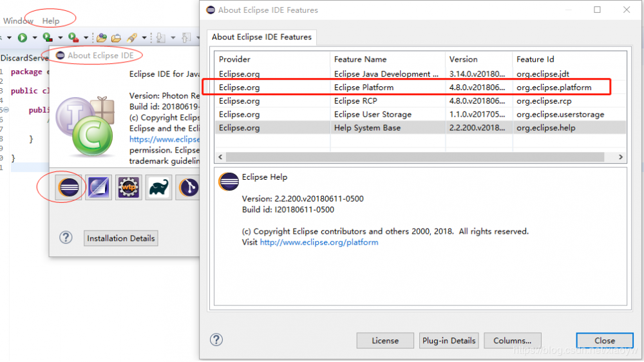Click the Plug-in Details button
Image resolution: width=644 pixels, height=362 pixels.
point(449,341)
